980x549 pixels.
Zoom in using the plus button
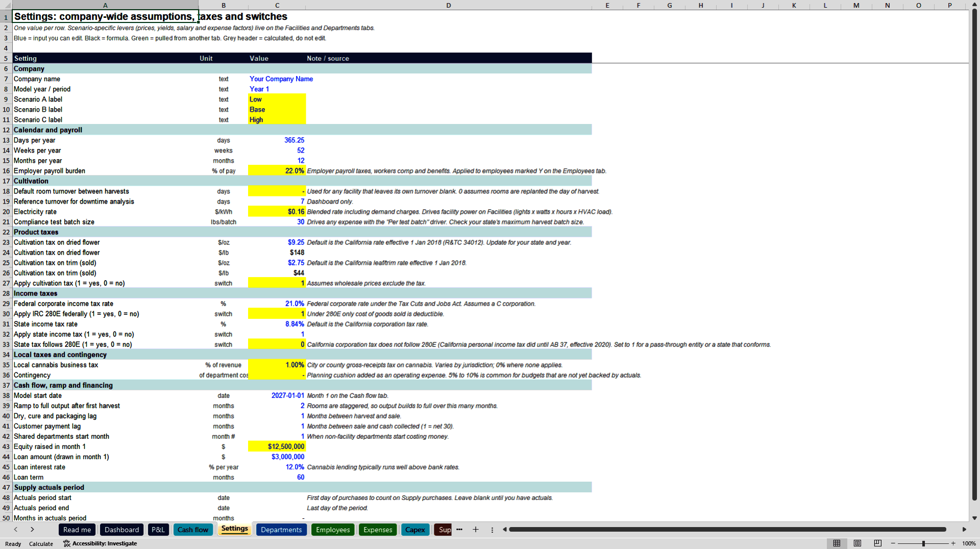click(x=953, y=543)
